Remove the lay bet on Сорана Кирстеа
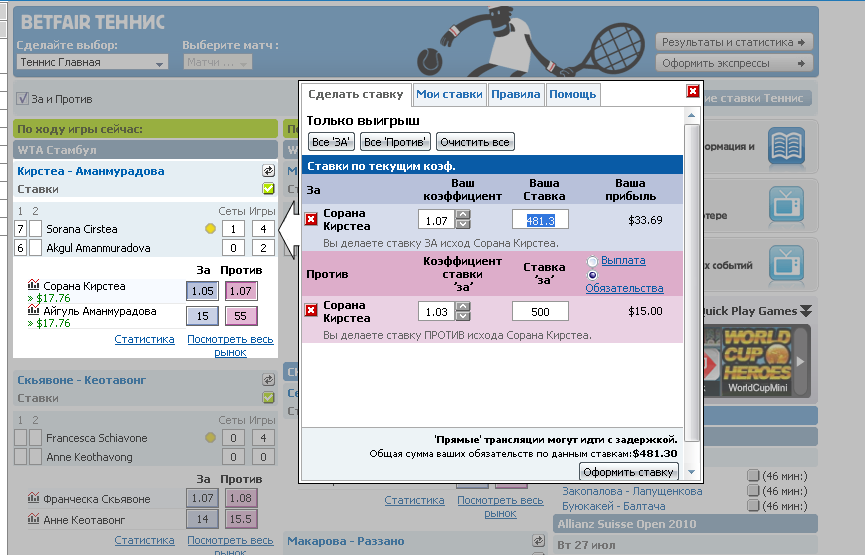This screenshot has width=865, height=555. coord(311,311)
